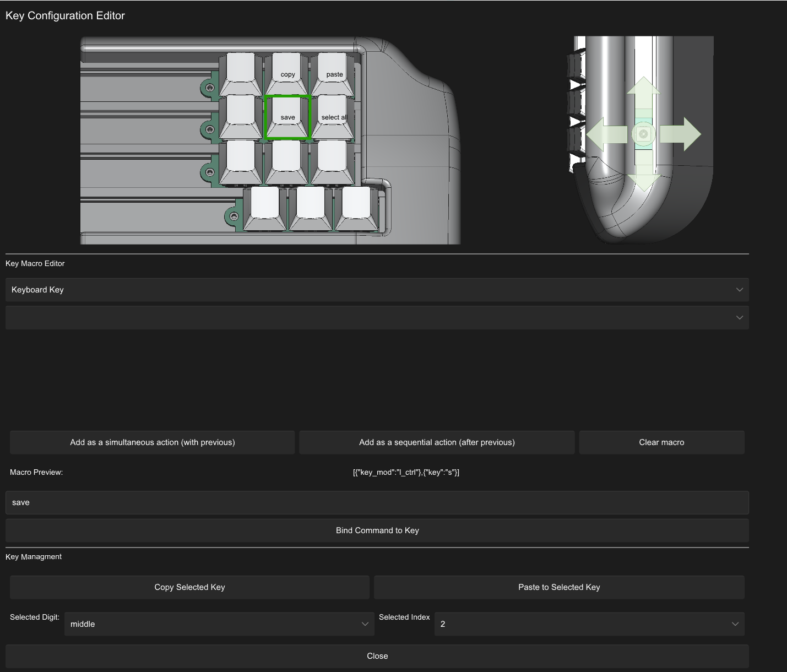Click the 'Selected Digit:' label
Viewport: 787px width, 672px height.
[35, 617]
